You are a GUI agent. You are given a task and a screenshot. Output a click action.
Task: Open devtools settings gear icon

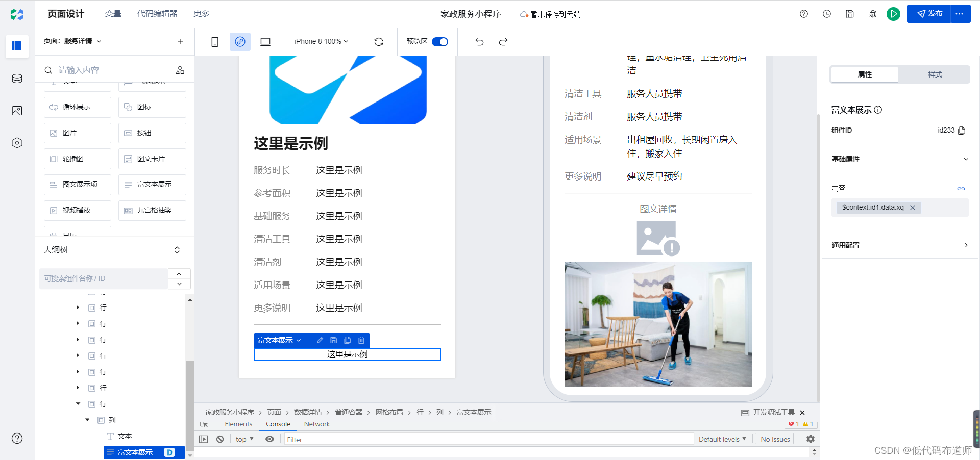(811, 439)
